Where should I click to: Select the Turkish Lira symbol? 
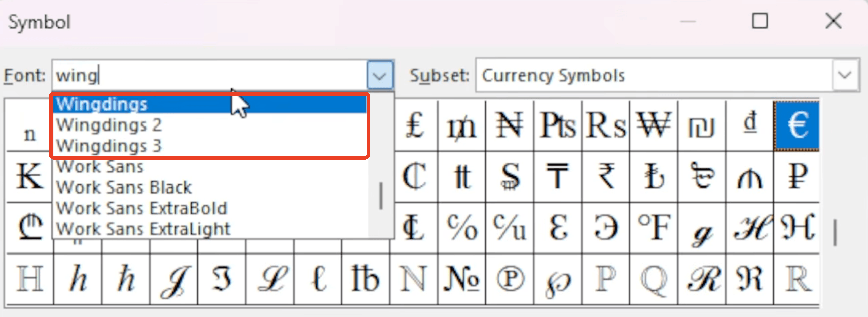pos(654,177)
